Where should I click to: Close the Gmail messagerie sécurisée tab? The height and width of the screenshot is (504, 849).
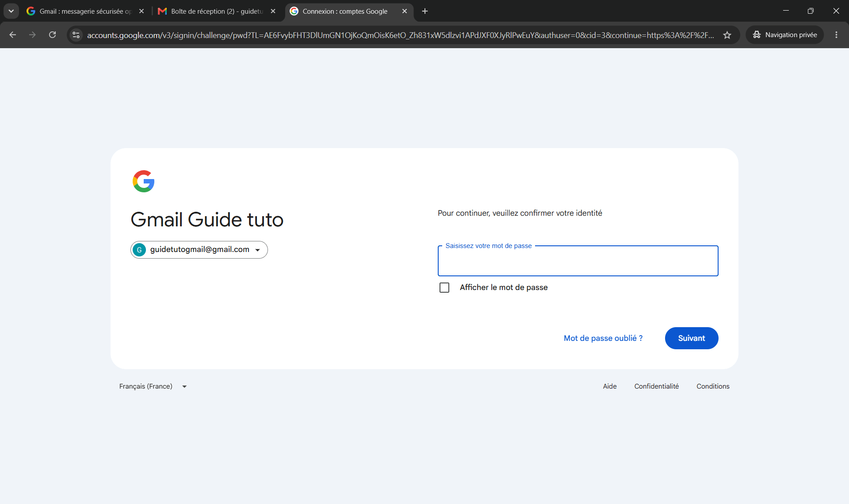point(141,11)
